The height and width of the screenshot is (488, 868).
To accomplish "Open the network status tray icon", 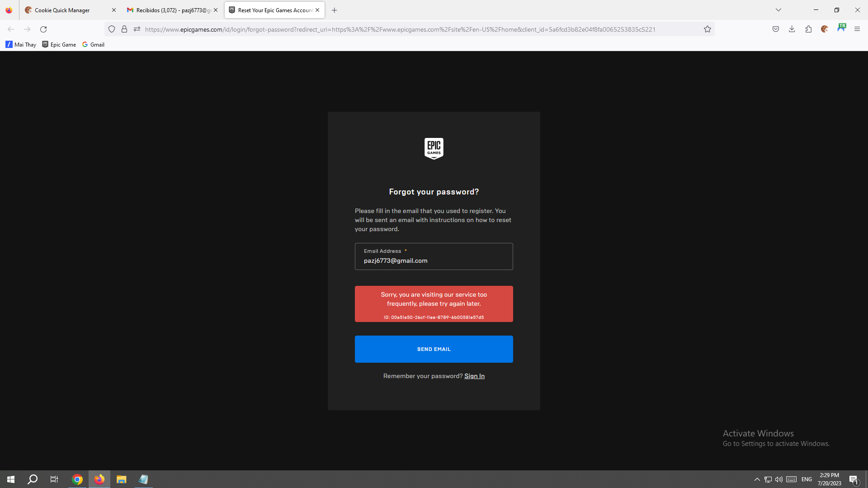I will coord(768,479).
